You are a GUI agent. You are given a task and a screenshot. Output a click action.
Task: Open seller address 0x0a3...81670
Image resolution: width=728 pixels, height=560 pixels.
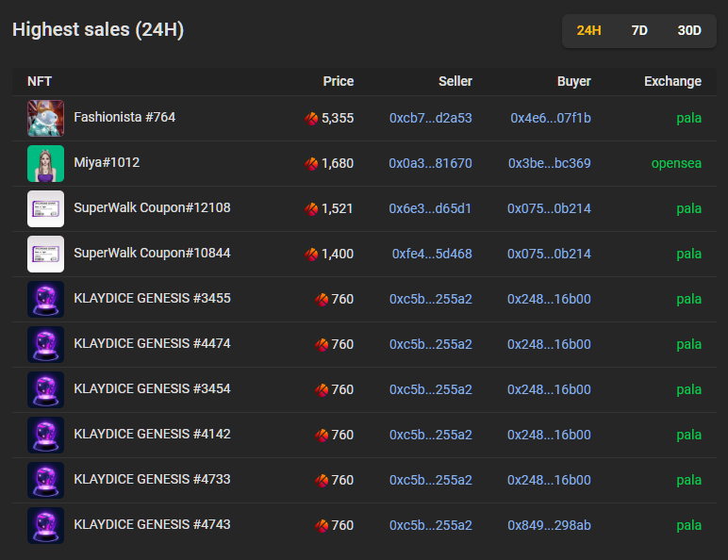tap(430, 163)
